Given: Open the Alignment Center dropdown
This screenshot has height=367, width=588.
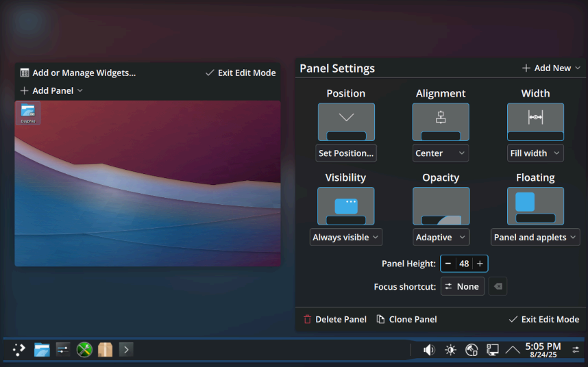Looking at the screenshot, I should tap(441, 153).
